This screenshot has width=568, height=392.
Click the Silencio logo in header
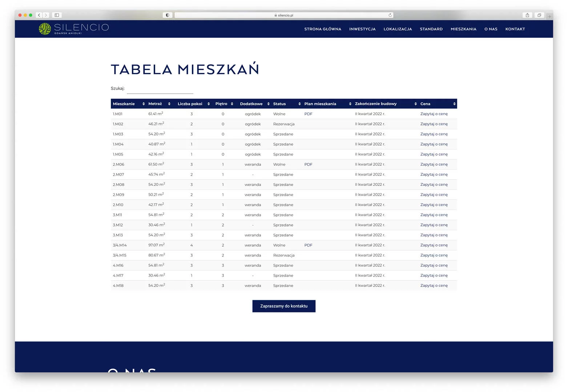coord(73,29)
